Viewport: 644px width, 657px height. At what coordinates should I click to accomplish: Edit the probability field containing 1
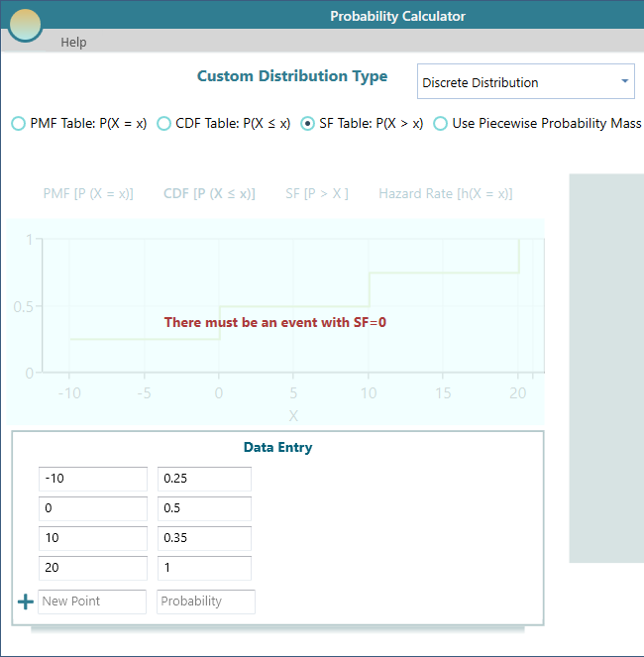[x=204, y=568]
